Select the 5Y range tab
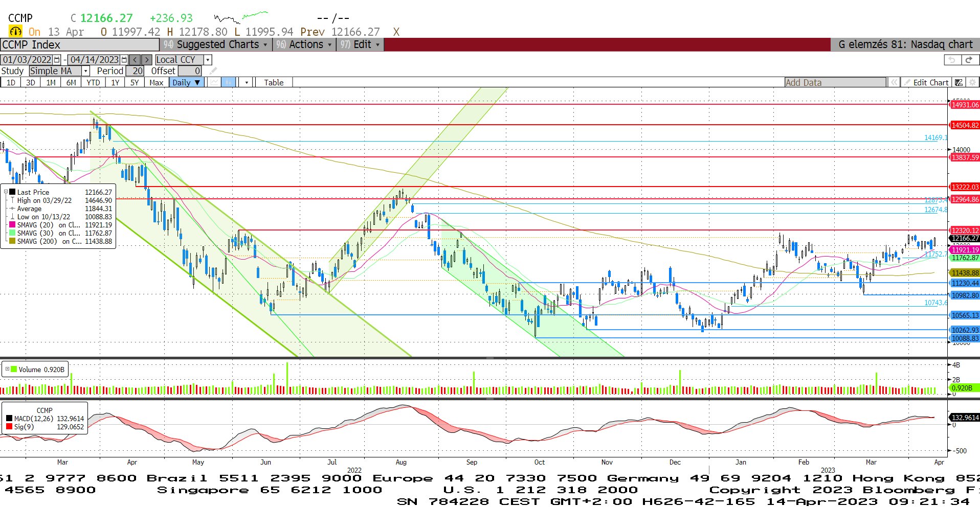980x530 pixels. coord(135,82)
